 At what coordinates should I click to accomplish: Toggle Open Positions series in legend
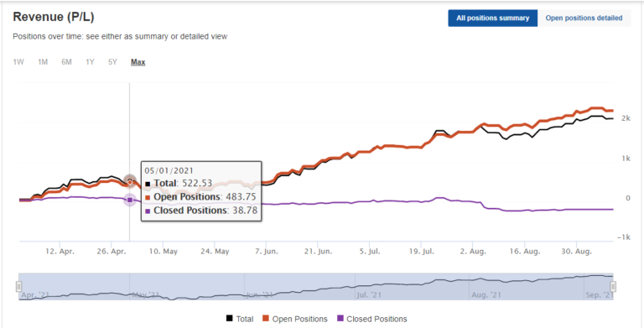[x=294, y=319]
